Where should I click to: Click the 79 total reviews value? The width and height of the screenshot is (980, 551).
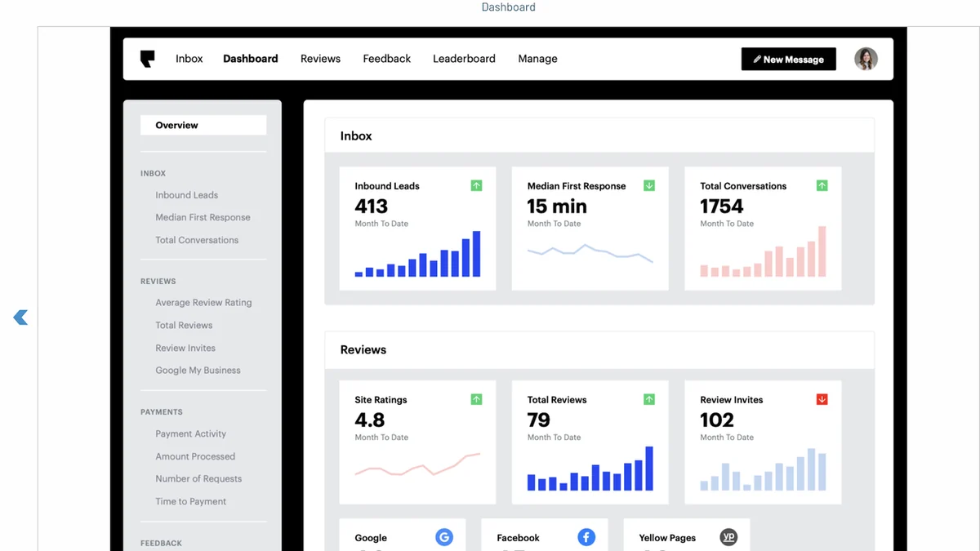point(539,420)
